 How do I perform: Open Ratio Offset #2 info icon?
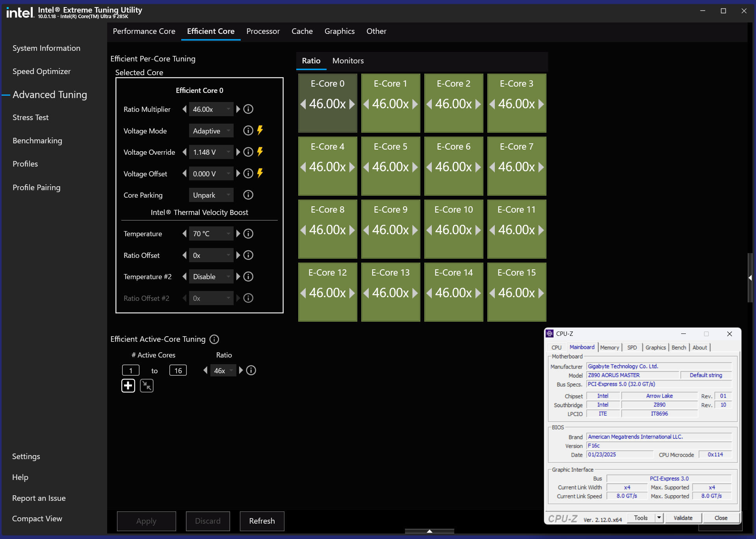248,298
